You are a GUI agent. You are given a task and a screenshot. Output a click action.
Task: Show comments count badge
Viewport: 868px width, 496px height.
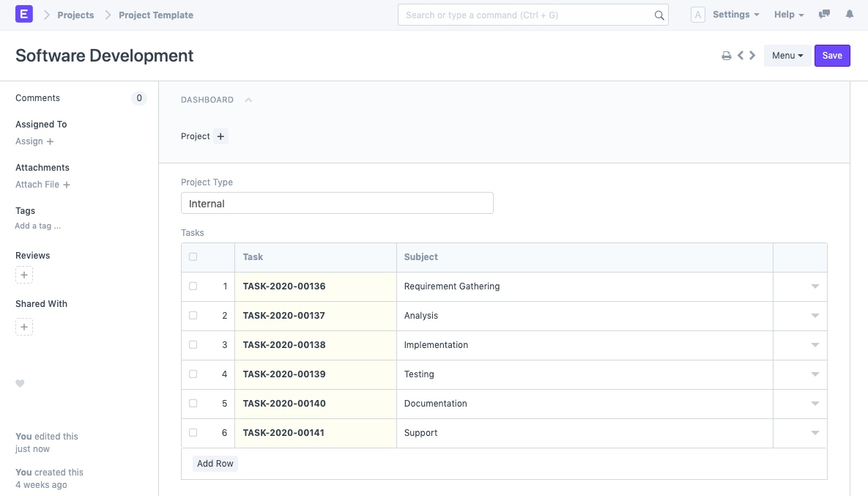click(138, 97)
